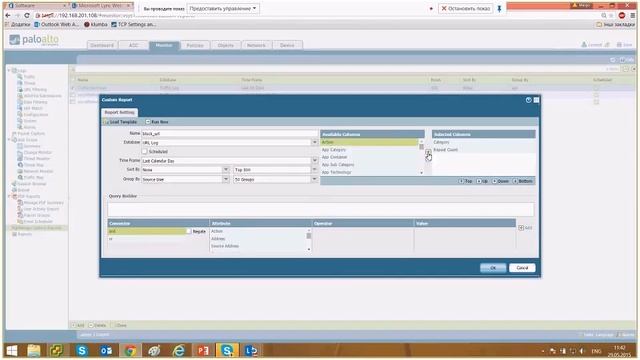Open the Policies tab

tap(195, 45)
